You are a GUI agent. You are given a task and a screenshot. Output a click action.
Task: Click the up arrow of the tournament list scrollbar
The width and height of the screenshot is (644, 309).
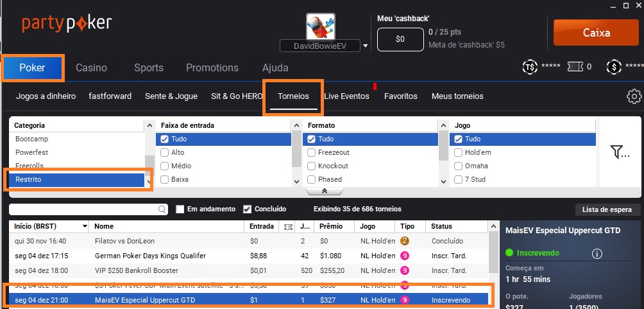coord(493,227)
